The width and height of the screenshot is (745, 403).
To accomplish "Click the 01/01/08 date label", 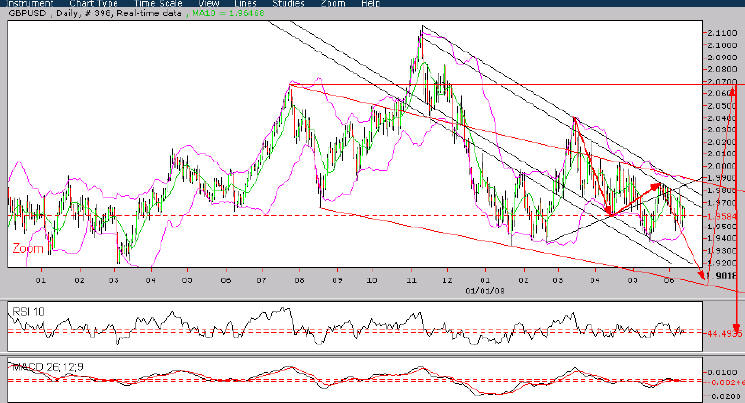I will click(x=485, y=290).
